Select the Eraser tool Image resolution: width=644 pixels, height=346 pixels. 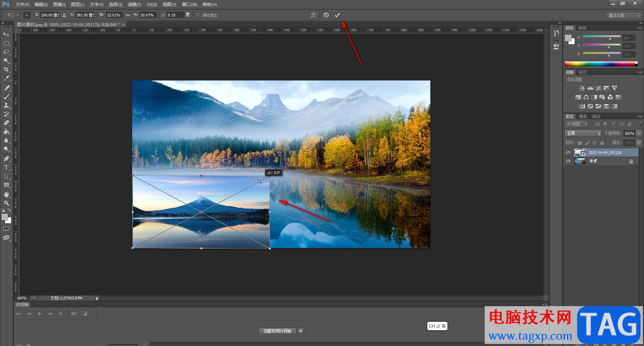click(x=6, y=123)
